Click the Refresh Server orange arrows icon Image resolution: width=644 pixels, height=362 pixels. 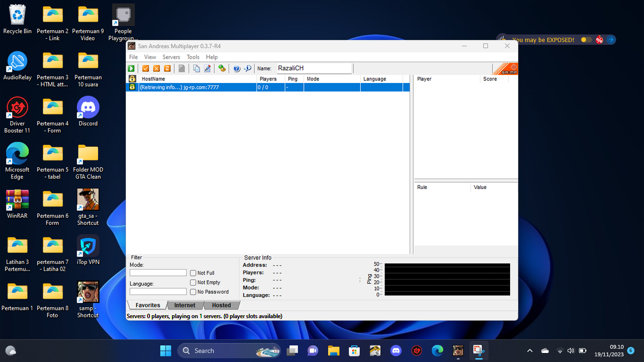pos(168,68)
